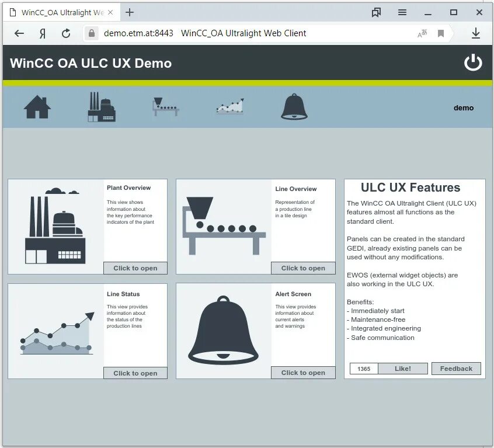Add a new browser tab with plus
Image resolution: width=494 pixels, height=448 pixels.
point(130,12)
